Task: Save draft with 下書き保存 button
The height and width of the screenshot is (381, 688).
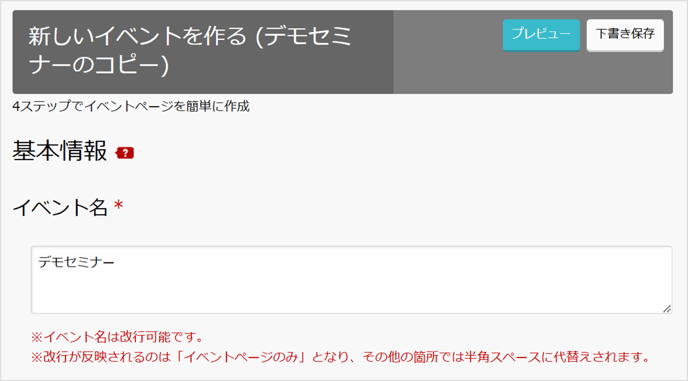Action: click(625, 35)
